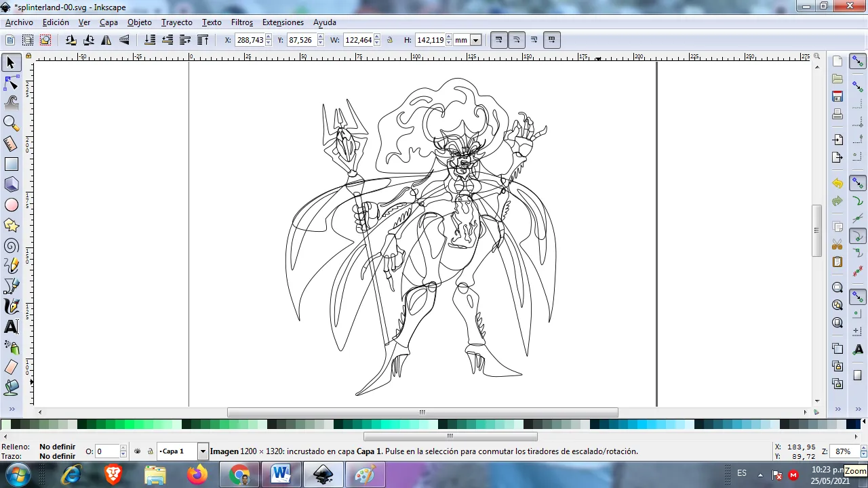Select the Selector arrow tool

tap(11, 63)
